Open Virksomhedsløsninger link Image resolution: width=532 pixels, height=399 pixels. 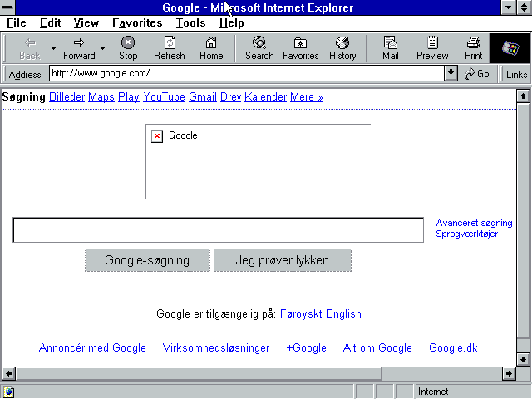click(x=216, y=347)
